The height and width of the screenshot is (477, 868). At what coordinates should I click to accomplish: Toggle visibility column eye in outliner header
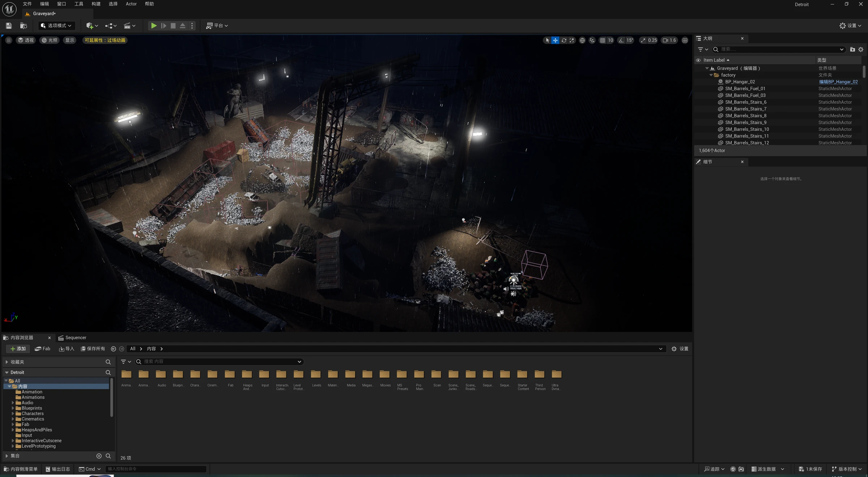698,60
